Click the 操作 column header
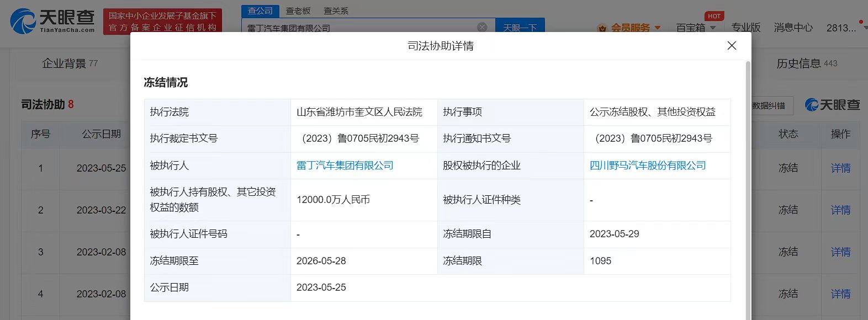 click(840, 134)
